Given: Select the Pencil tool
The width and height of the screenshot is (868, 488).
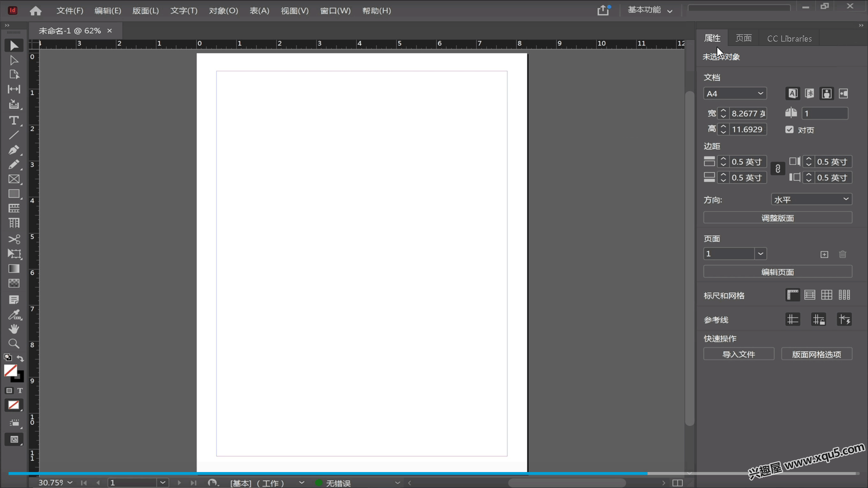Looking at the screenshot, I should tap(14, 165).
